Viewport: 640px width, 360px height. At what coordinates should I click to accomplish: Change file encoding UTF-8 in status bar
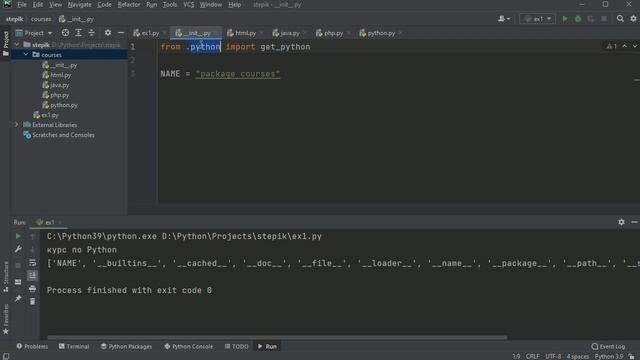pos(553,356)
